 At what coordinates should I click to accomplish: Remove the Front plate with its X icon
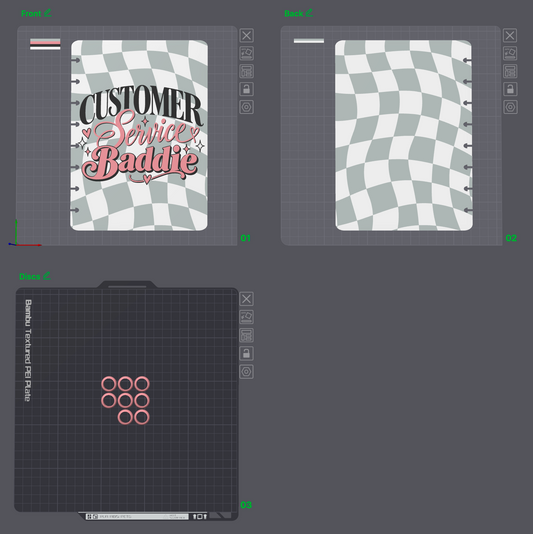point(247,35)
